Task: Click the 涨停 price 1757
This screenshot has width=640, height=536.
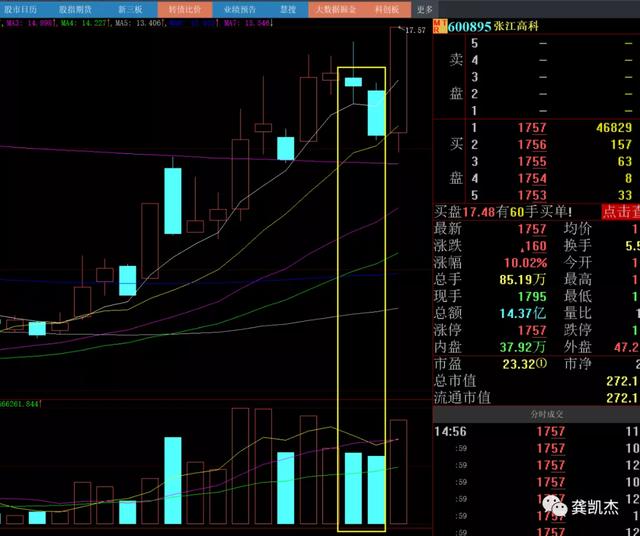Action: [532, 330]
